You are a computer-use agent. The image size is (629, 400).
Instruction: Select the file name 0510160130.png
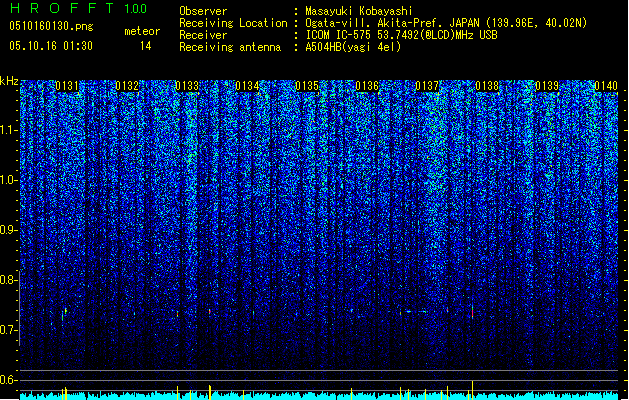[51, 26]
